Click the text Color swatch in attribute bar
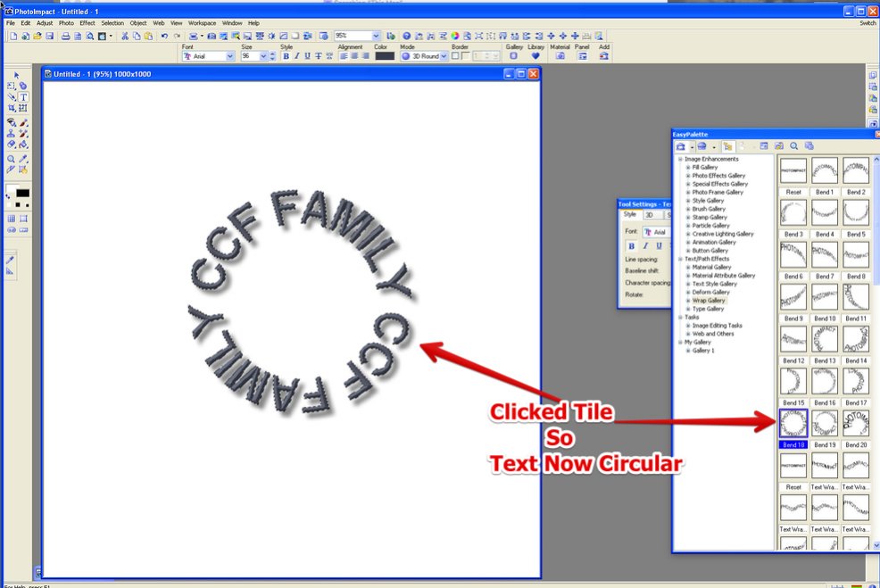The height and width of the screenshot is (588, 880). coord(385,56)
